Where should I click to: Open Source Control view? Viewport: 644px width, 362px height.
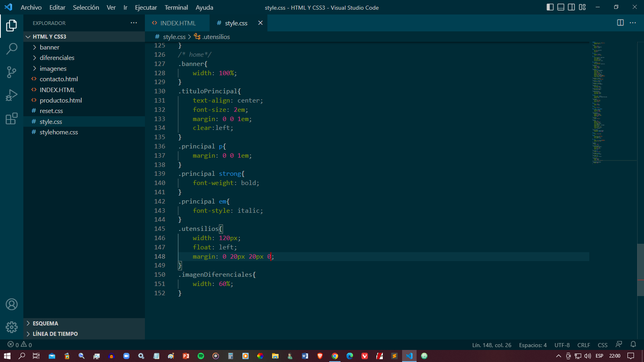tap(12, 72)
